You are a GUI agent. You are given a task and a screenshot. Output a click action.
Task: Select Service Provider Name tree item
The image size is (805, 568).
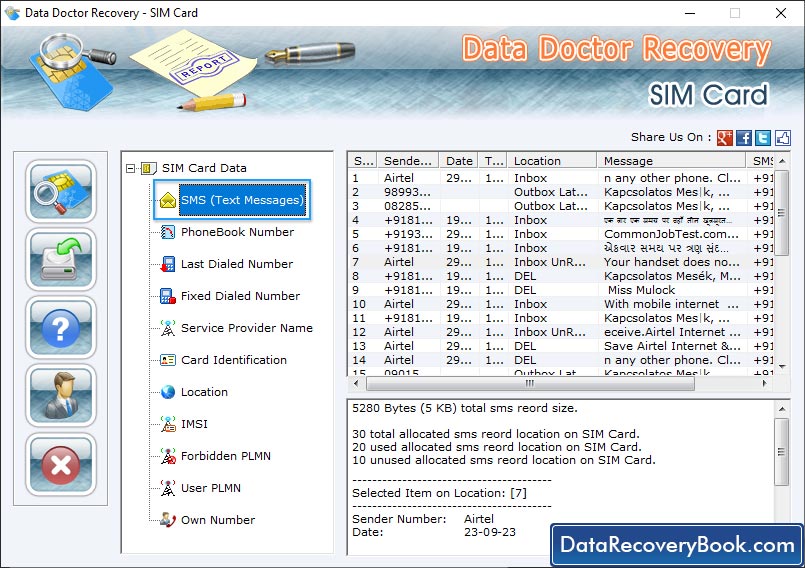(246, 328)
